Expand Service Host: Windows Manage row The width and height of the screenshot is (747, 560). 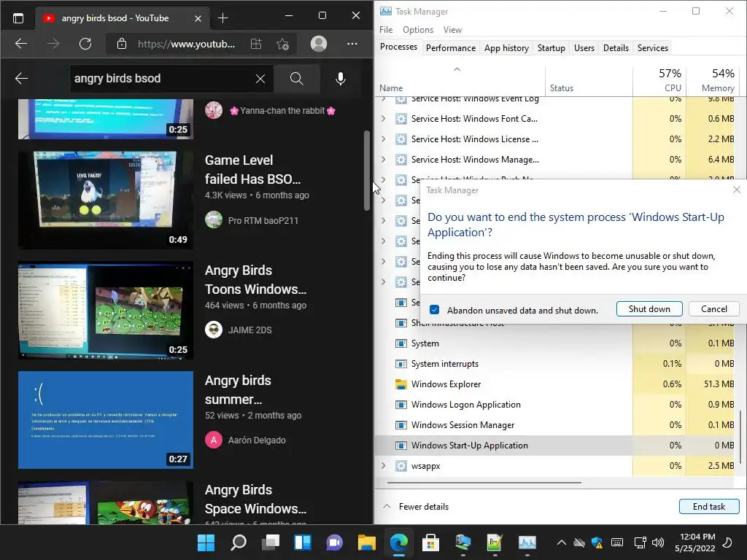(384, 160)
